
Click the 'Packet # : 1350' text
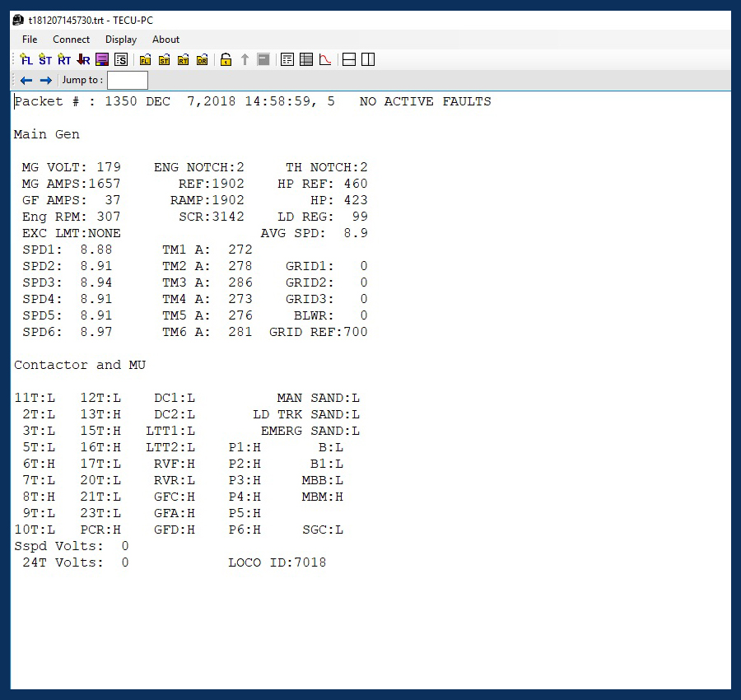pos(76,101)
